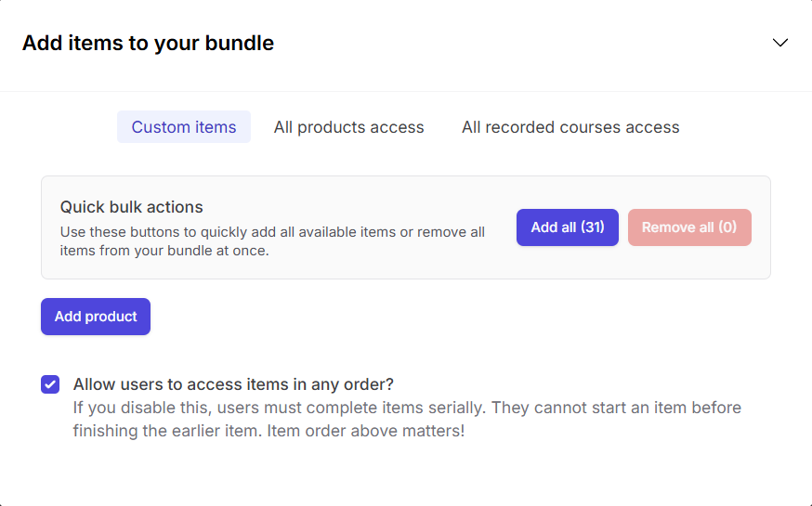Open the All products access tab
This screenshot has width=812, height=506.
[x=348, y=127]
